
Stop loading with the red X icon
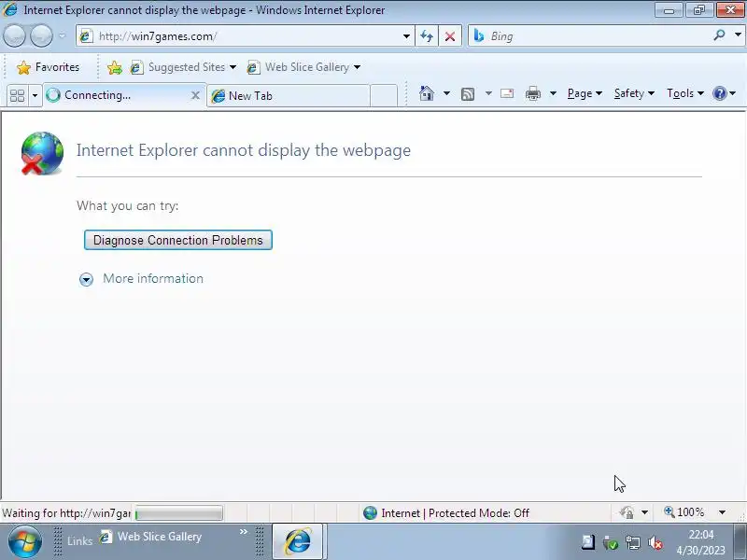tap(450, 36)
